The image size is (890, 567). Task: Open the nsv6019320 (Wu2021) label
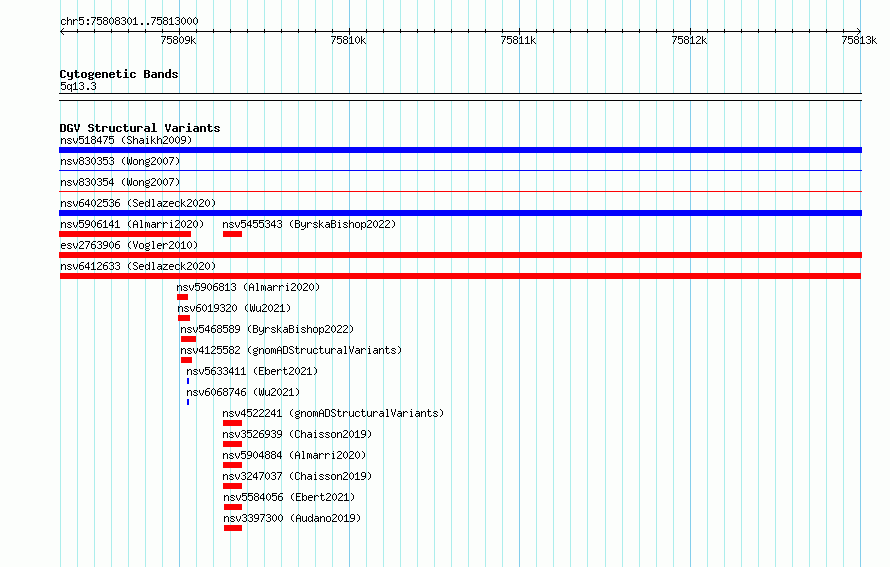[234, 308]
